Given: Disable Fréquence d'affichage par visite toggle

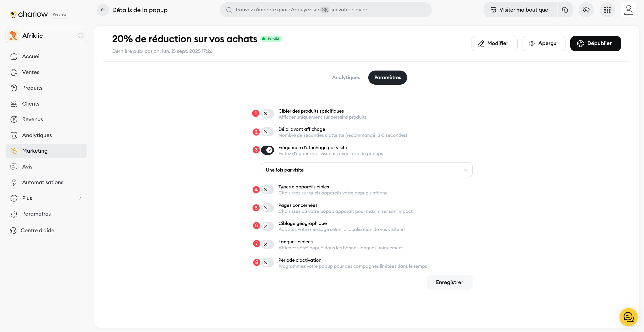Looking at the screenshot, I should (267, 150).
